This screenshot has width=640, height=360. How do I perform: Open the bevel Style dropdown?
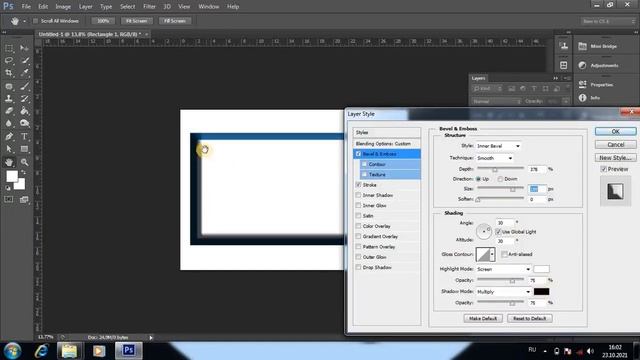tap(498, 146)
